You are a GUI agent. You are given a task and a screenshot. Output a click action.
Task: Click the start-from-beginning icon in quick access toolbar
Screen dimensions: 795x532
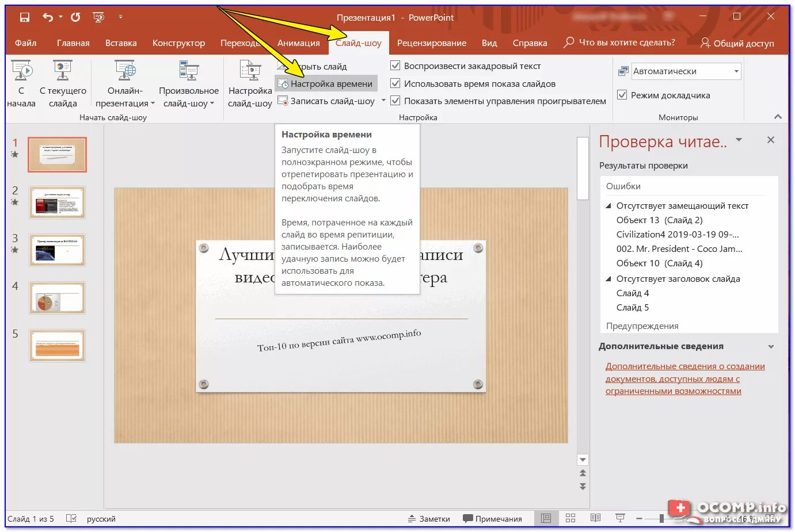pyautogui.click(x=99, y=17)
